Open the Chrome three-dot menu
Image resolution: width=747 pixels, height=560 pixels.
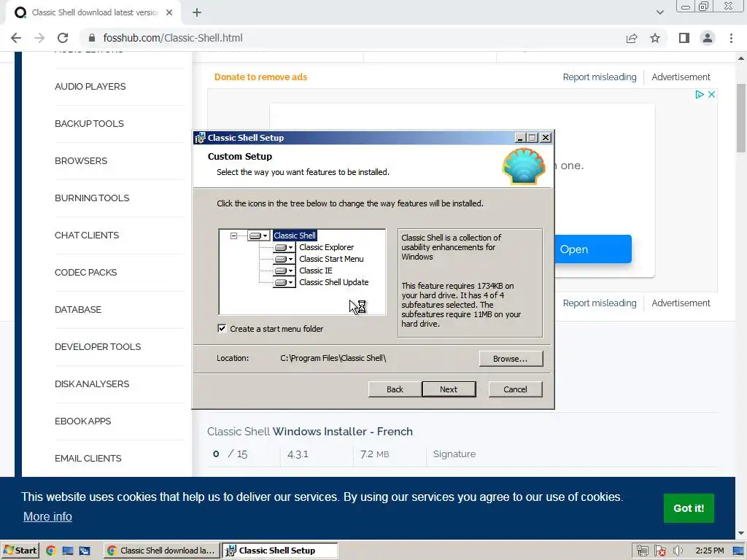731,38
